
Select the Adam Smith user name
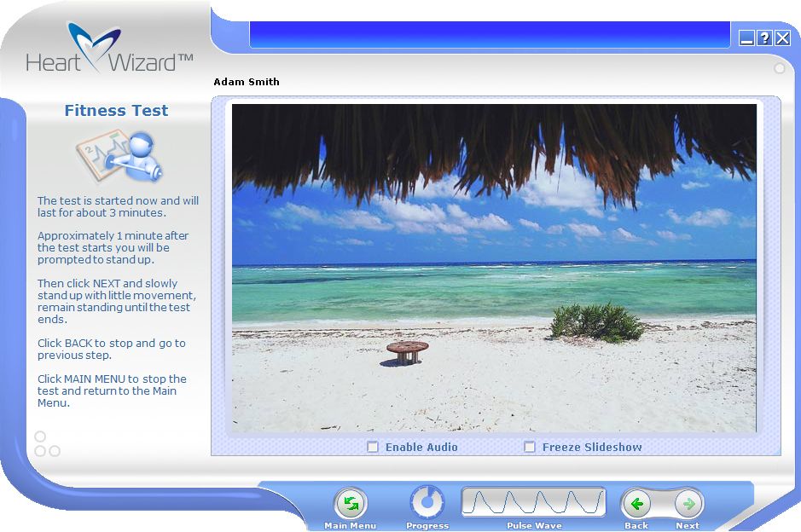coord(247,82)
